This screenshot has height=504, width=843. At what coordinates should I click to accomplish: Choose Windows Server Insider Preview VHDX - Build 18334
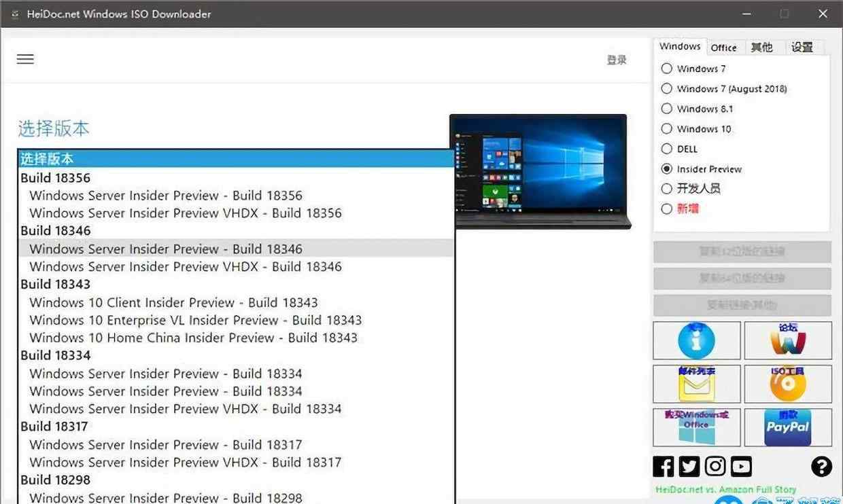(x=236, y=409)
